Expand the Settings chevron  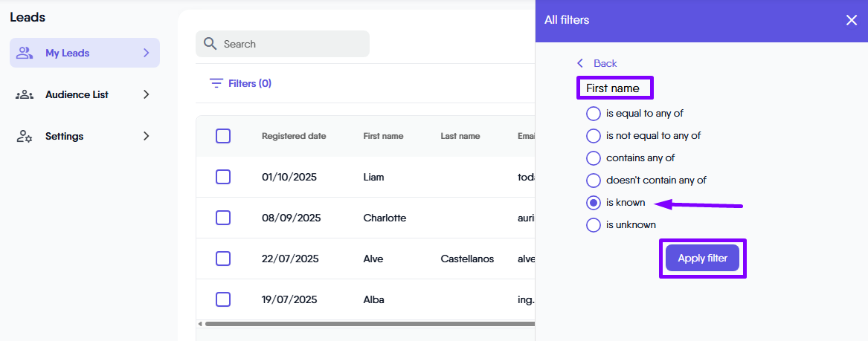[147, 136]
